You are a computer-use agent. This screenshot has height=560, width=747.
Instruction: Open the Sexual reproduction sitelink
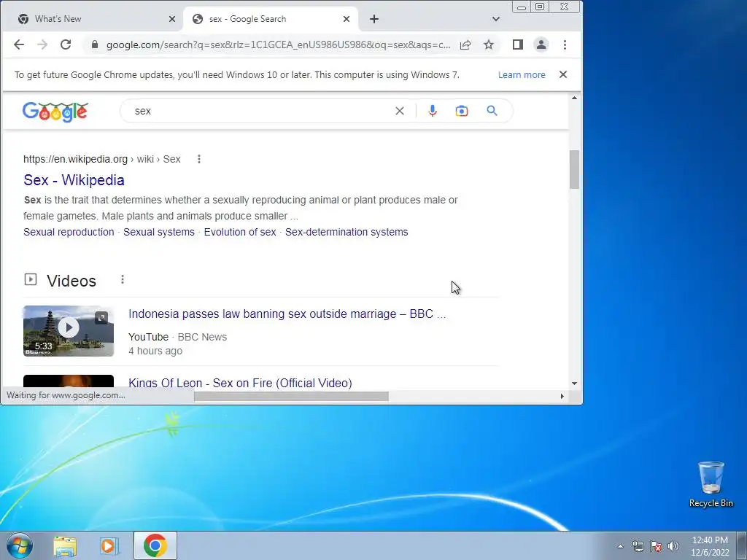(69, 232)
